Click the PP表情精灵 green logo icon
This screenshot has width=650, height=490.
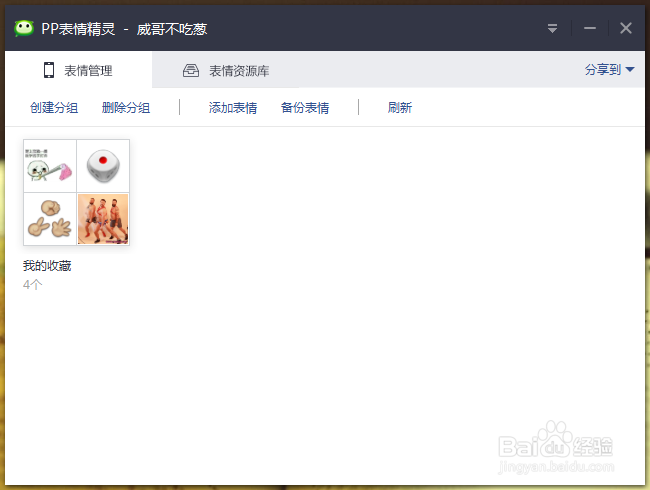24,29
